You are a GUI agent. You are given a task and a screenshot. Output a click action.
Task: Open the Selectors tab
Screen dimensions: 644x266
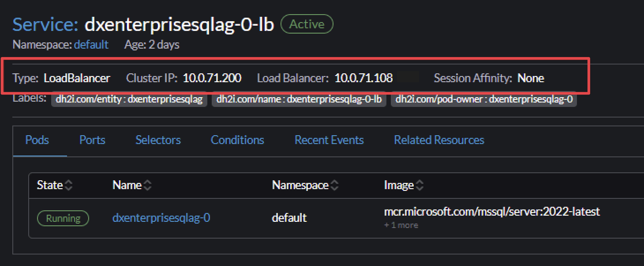tap(158, 140)
